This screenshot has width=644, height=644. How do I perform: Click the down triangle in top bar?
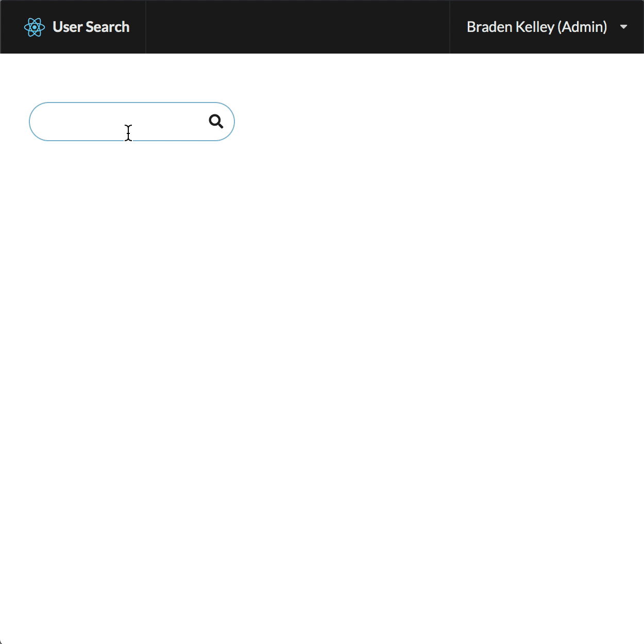623,27
